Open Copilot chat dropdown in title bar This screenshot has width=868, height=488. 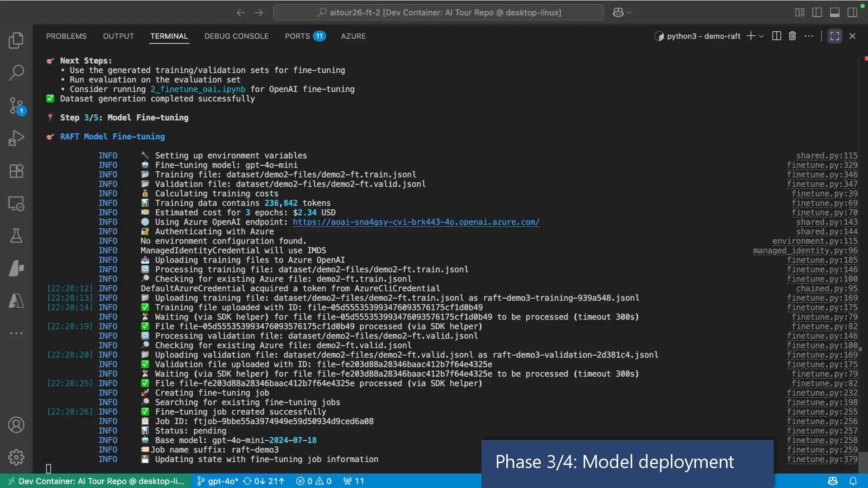(x=629, y=13)
